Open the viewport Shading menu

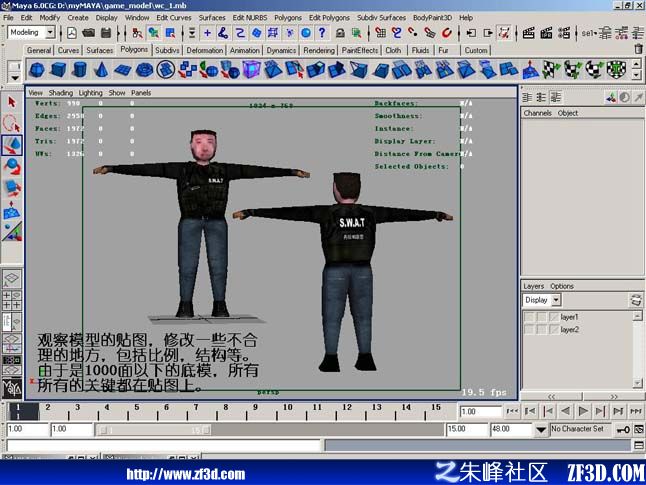[x=61, y=93]
